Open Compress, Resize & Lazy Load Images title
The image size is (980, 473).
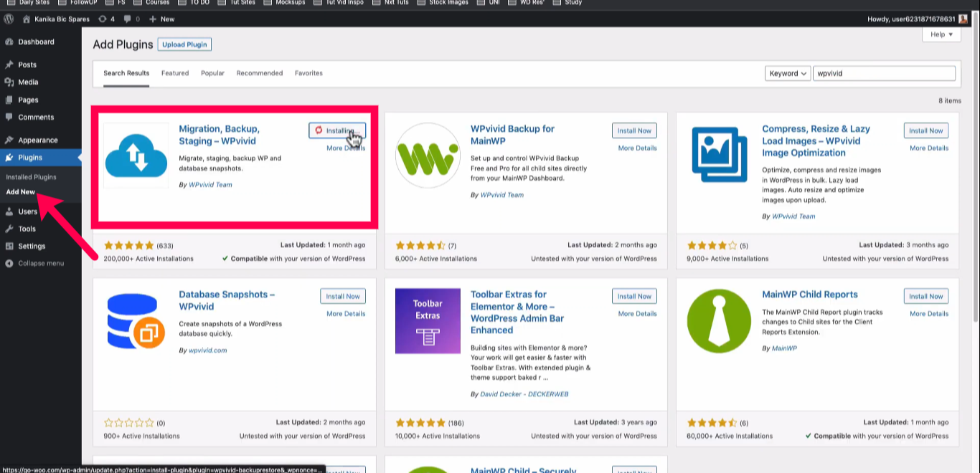[816, 140]
